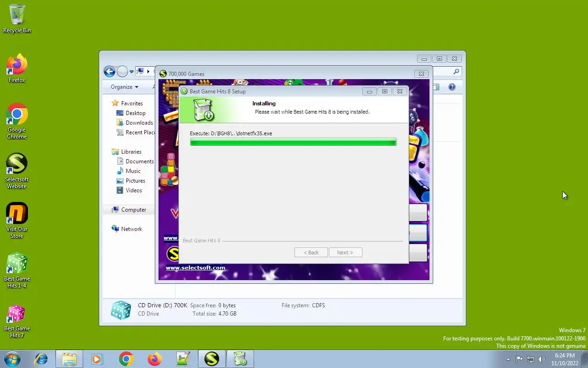Open Chrome from the taskbar
Image resolution: width=588 pixels, height=368 pixels.
click(x=126, y=359)
